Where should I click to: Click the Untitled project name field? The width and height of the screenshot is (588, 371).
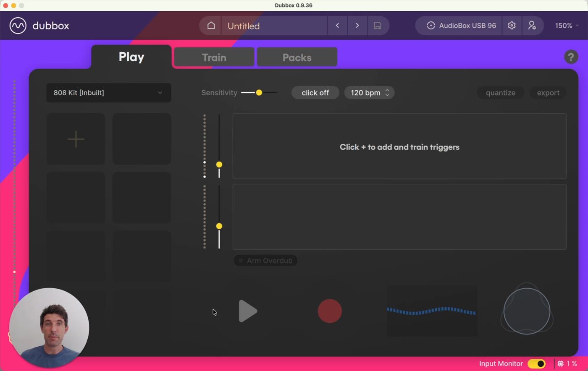point(274,26)
